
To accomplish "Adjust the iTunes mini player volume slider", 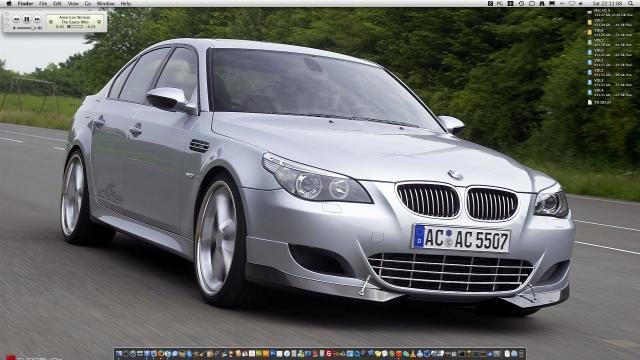I will click(x=27, y=28).
